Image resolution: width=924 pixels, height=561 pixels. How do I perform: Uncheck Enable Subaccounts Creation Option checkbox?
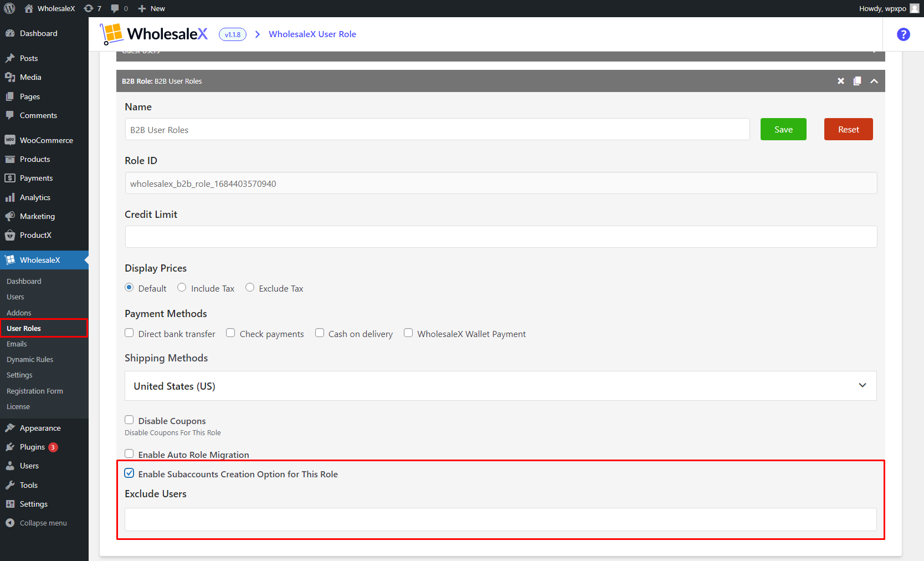tap(129, 473)
